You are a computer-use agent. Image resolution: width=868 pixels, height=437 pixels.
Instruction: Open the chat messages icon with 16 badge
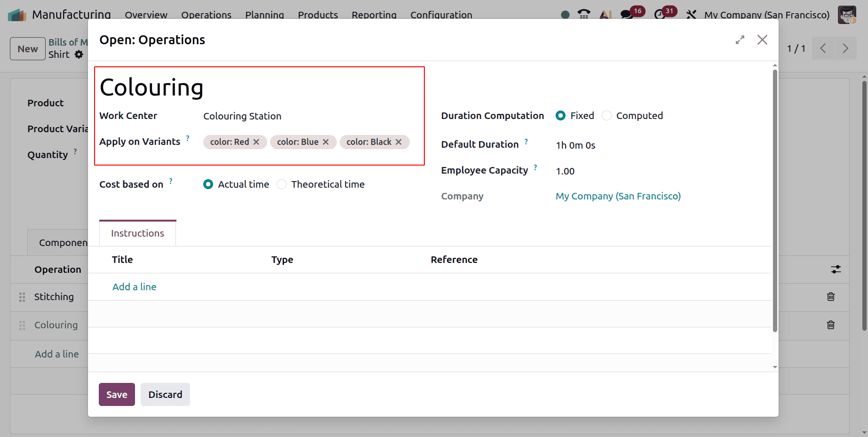tap(627, 15)
